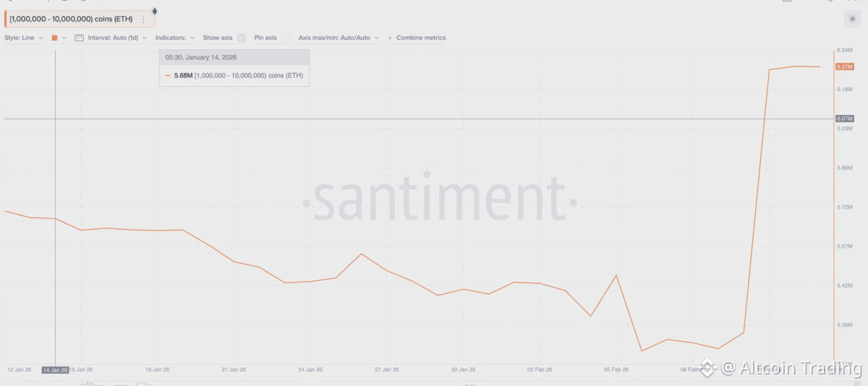The image size is (868, 386).
Task: Click the 6.34M y-axis label
Action: (845, 50)
